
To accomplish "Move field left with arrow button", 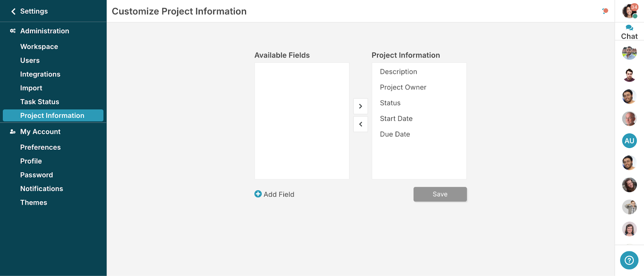I will [361, 124].
